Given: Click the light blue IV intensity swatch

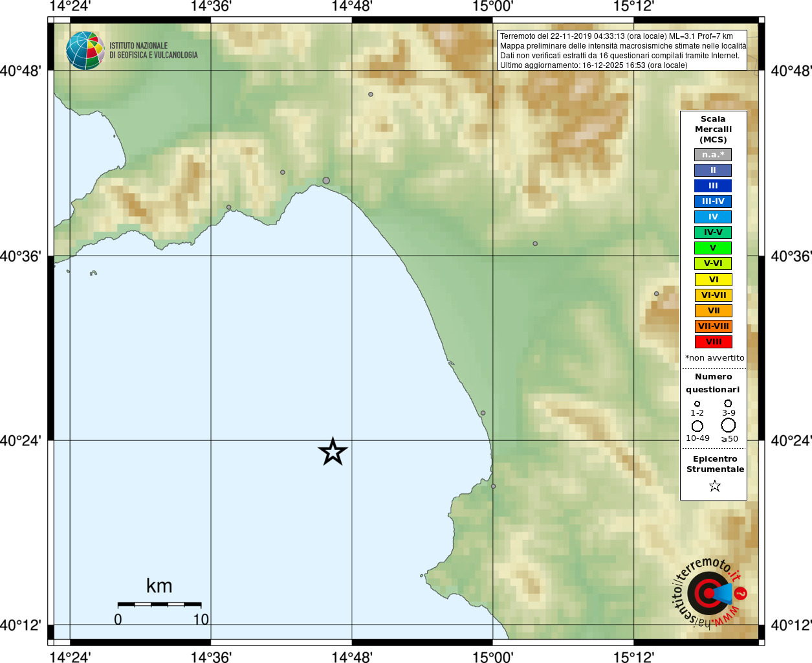Looking at the screenshot, I should [x=713, y=217].
